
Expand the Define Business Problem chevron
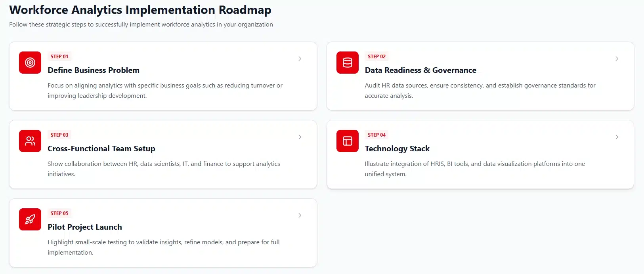click(300, 59)
